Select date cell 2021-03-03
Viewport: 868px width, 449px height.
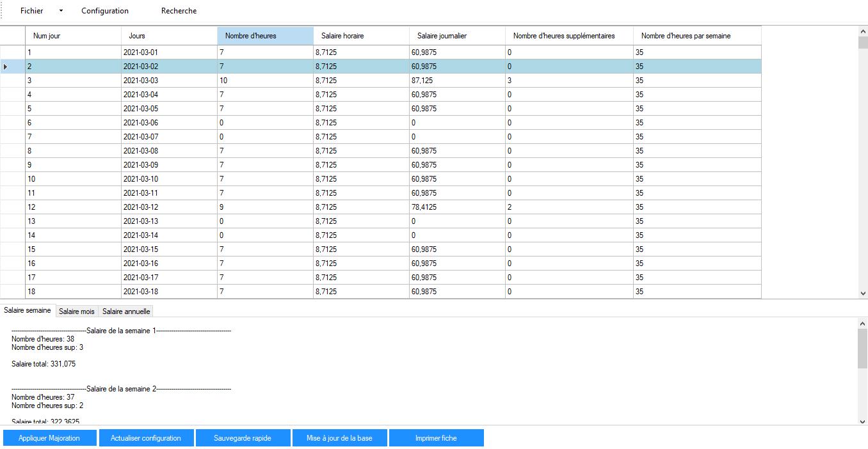click(169, 81)
